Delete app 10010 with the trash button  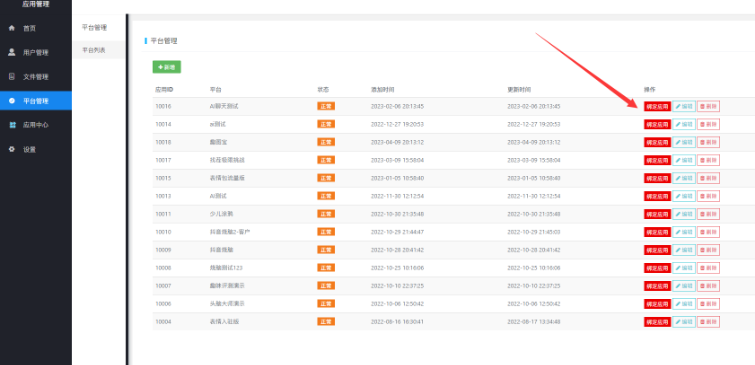coord(708,232)
